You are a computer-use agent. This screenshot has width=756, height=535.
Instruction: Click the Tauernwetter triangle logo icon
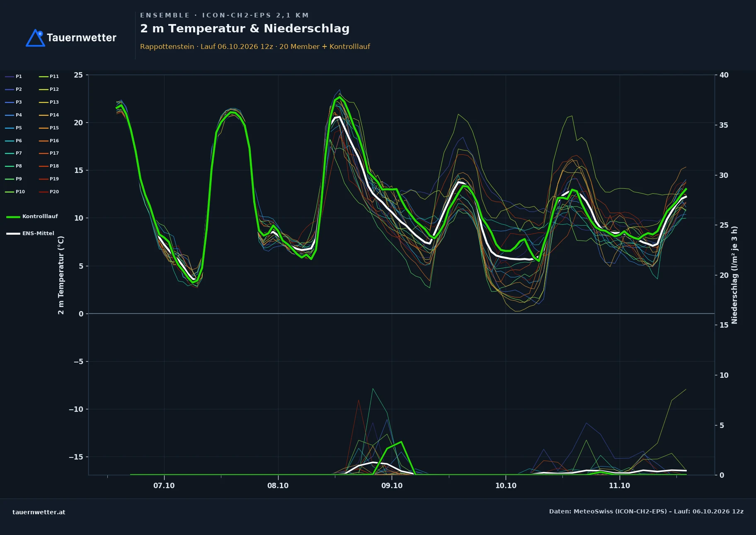click(35, 38)
